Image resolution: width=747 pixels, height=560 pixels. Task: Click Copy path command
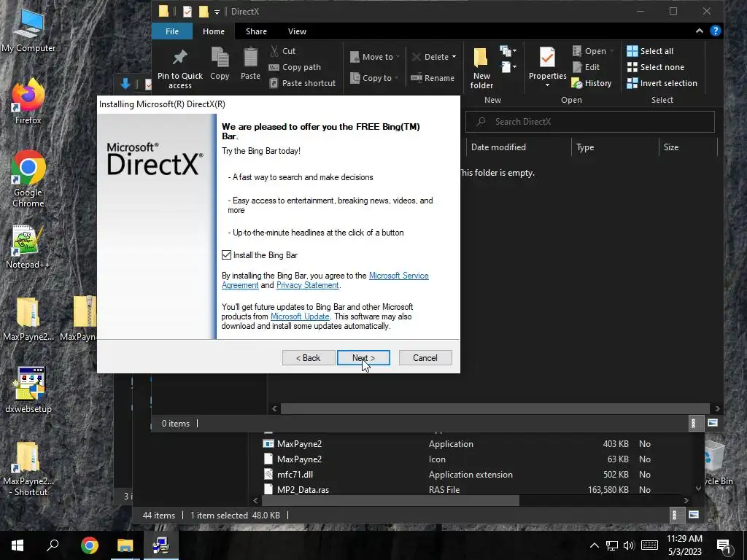[295, 67]
